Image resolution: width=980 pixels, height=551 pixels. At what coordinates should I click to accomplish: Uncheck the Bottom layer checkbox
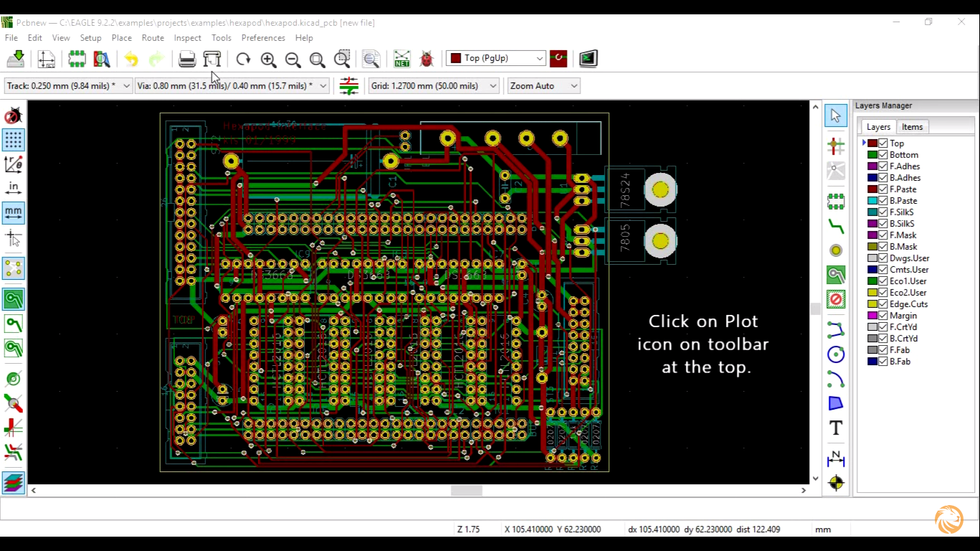883,155
